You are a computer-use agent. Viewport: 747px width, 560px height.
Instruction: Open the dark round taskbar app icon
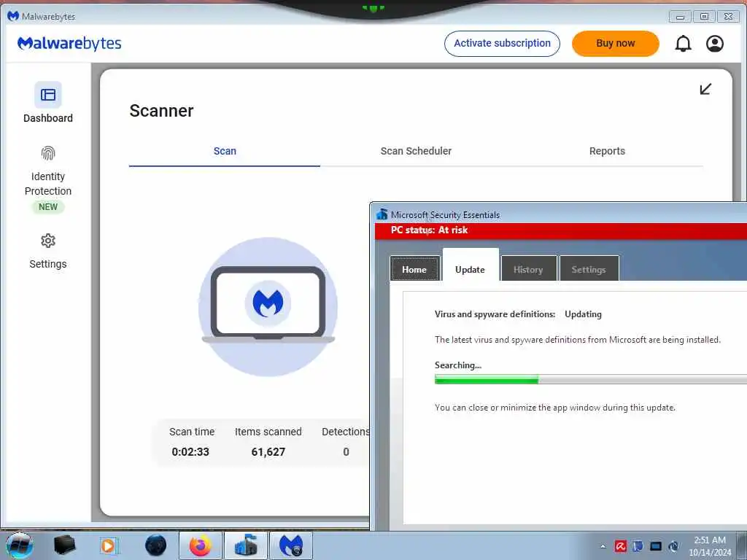155,545
